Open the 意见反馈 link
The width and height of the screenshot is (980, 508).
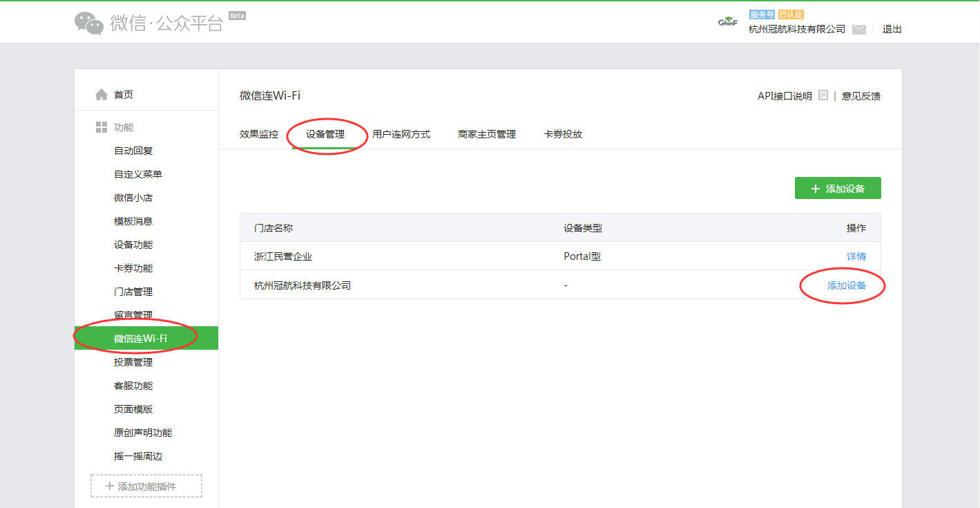(x=861, y=96)
